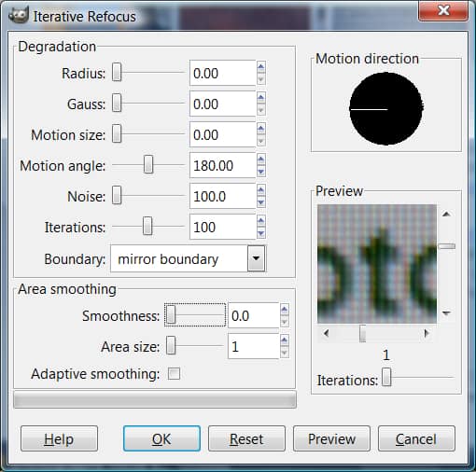
Task: Click the preview scroll-up arrow
Action: (x=446, y=214)
